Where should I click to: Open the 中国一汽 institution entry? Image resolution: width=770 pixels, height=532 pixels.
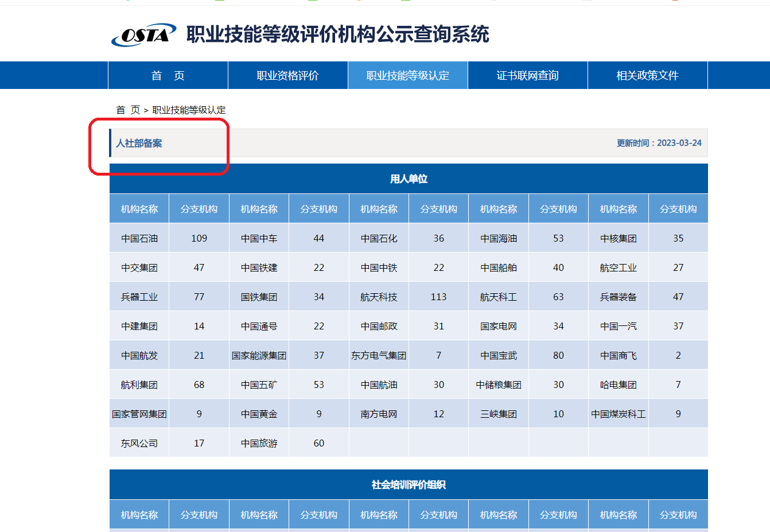pyautogui.click(x=619, y=326)
